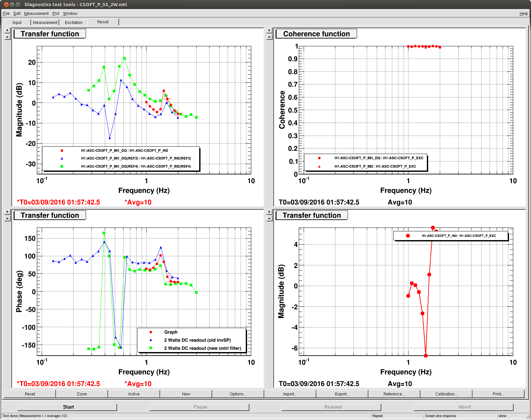Click red *T0 timestamp under phase plot
This screenshot has width=531, height=420.
coord(58,384)
